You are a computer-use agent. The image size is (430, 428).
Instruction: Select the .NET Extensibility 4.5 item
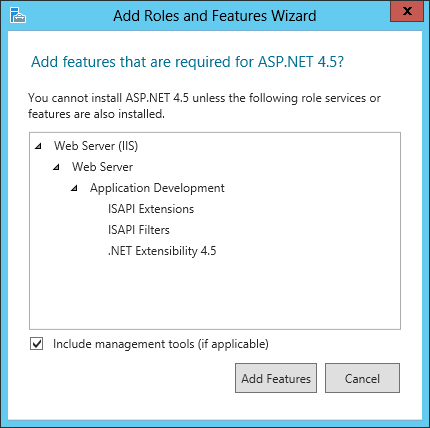click(x=162, y=251)
